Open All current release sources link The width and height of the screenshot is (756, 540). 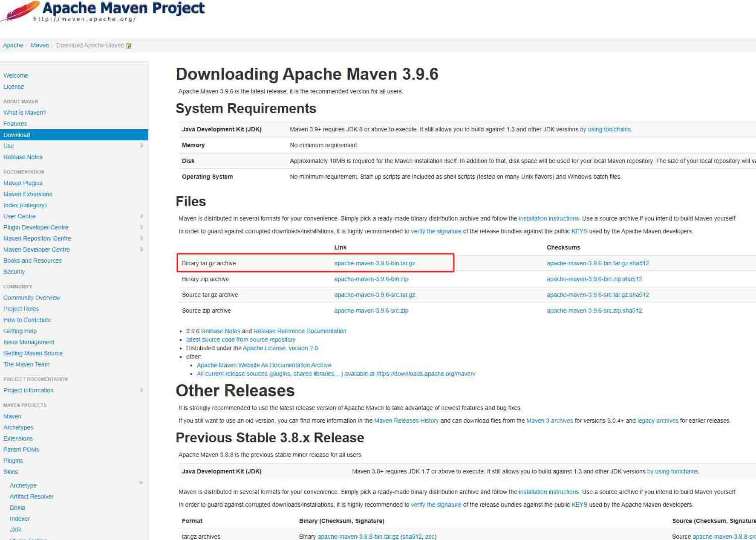pos(336,374)
